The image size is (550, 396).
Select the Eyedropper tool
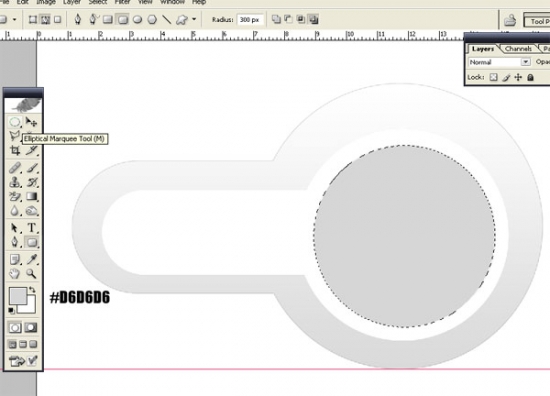[31, 260]
